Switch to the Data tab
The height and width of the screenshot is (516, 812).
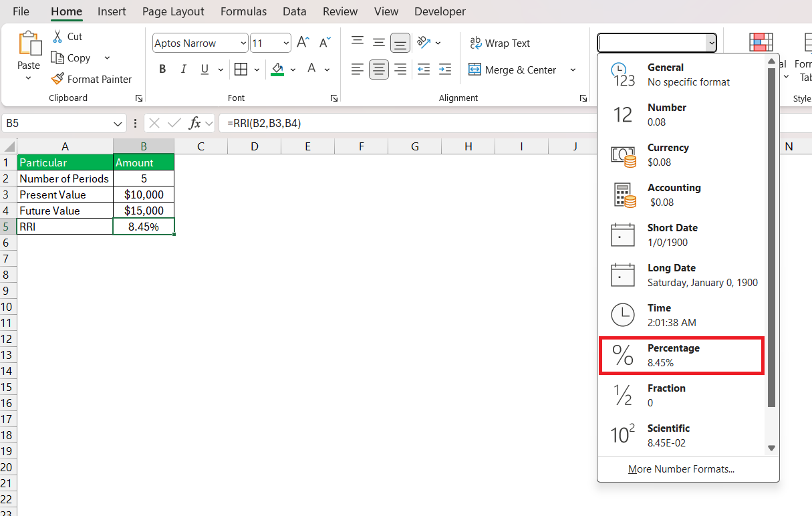click(x=295, y=11)
